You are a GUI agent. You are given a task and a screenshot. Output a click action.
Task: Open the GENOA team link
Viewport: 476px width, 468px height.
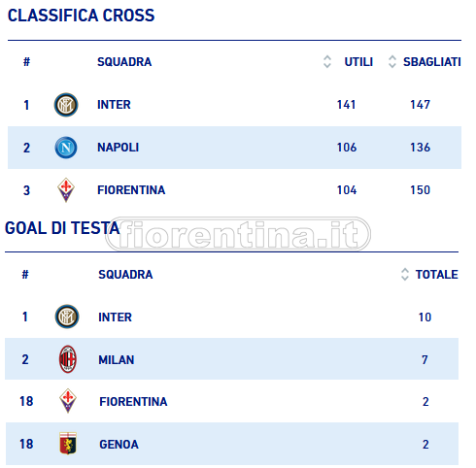(x=119, y=445)
